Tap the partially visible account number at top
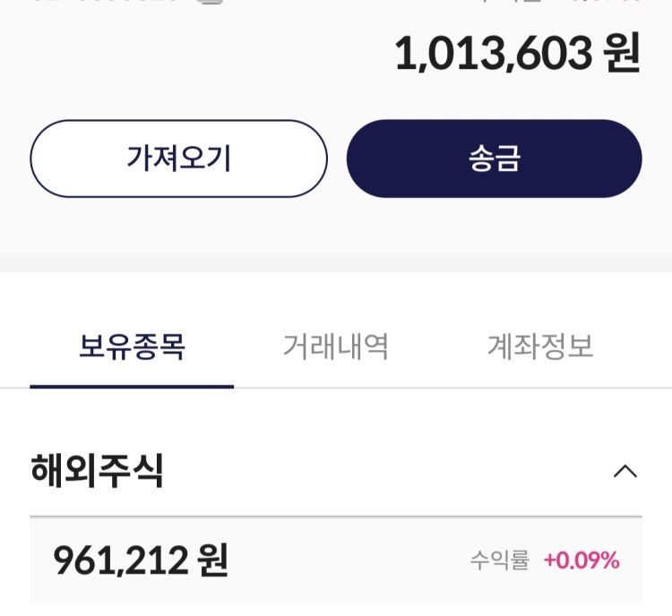The image size is (672, 616). (x=108, y=3)
